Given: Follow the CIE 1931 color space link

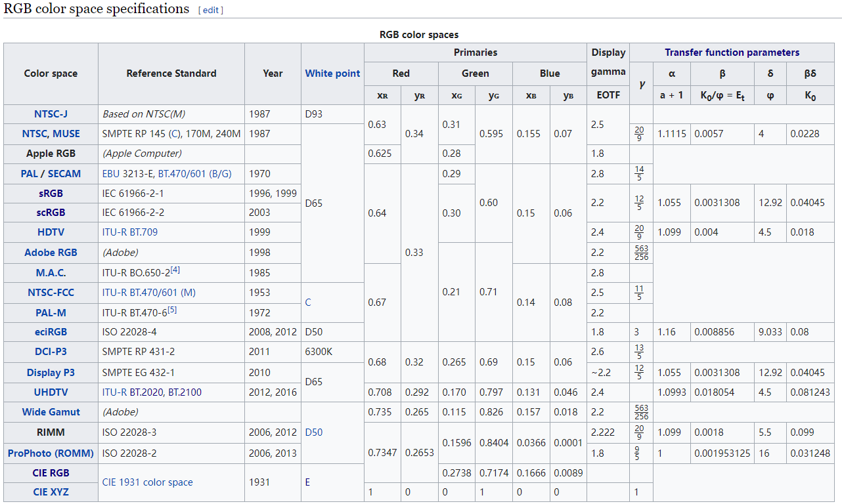Looking at the screenshot, I should [x=148, y=482].
